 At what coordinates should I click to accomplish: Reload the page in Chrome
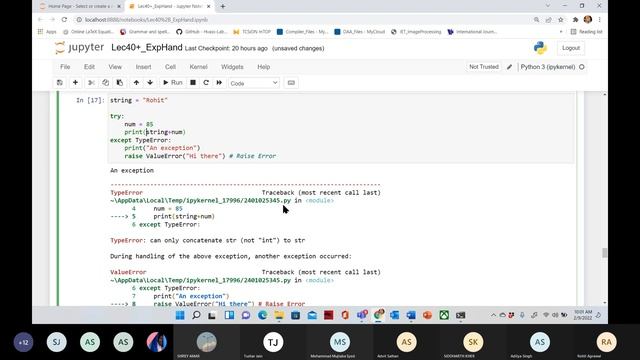64,20
